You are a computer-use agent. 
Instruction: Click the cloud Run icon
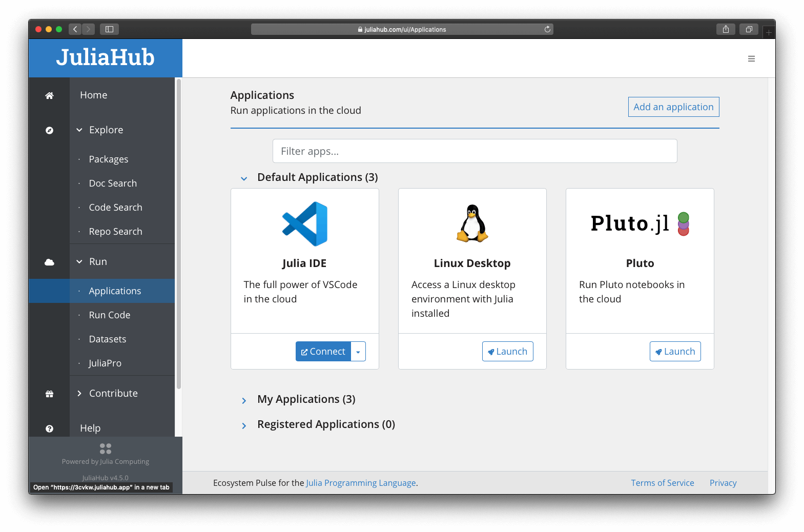pyautogui.click(x=49, y=262)
